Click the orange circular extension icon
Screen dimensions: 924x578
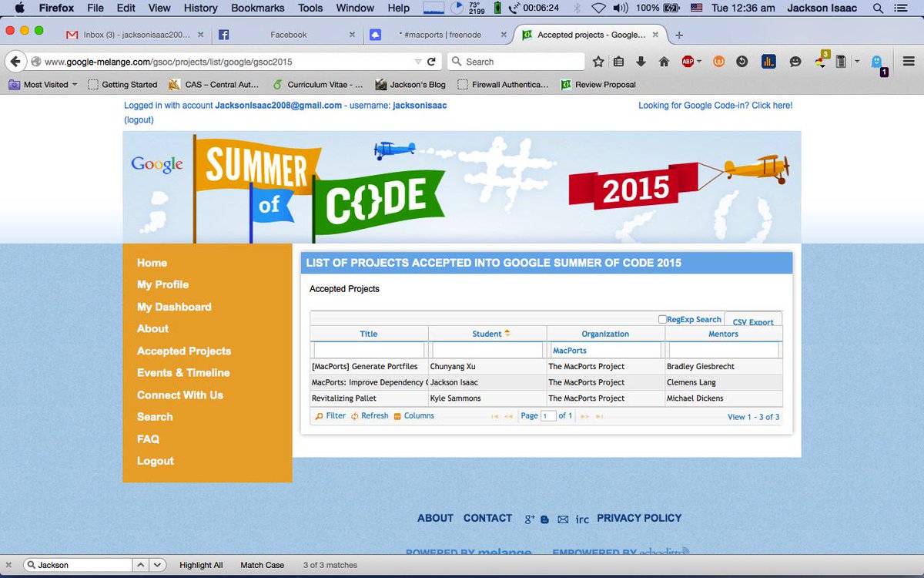point(719,62)
